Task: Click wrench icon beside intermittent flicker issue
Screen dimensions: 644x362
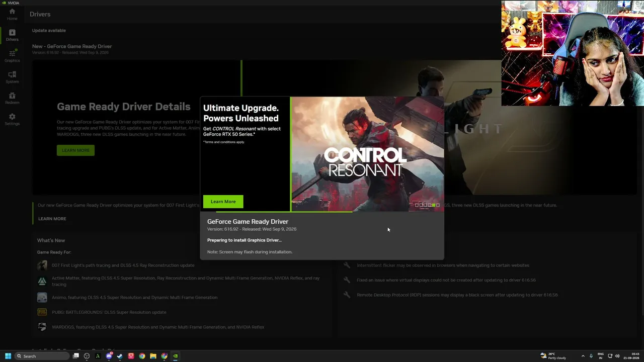Action: 347,265
